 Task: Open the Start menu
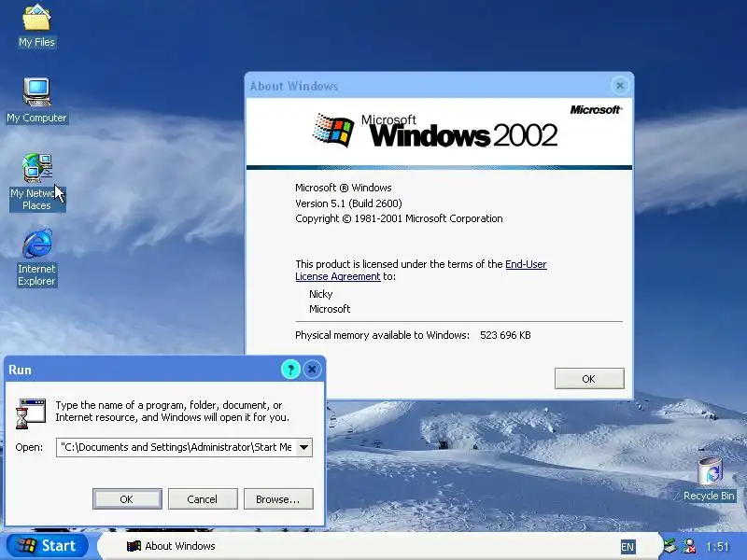point(48,545)
